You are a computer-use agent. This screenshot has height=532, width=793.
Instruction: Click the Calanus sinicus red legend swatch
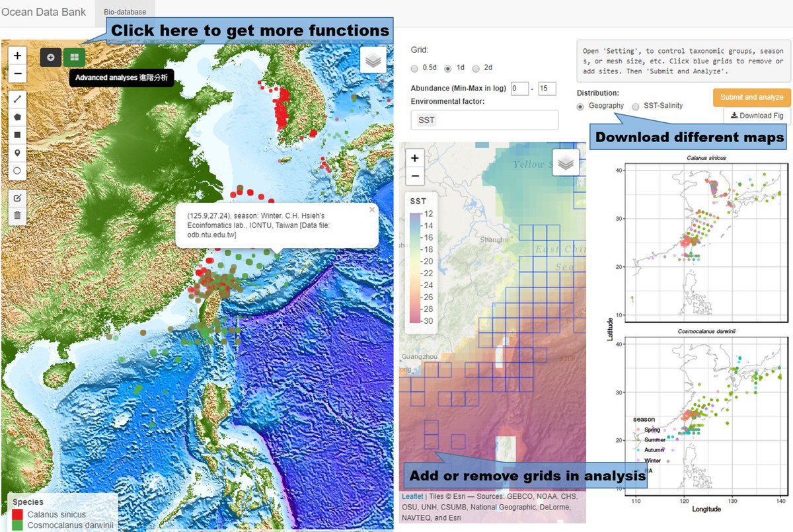pos(18,515)
